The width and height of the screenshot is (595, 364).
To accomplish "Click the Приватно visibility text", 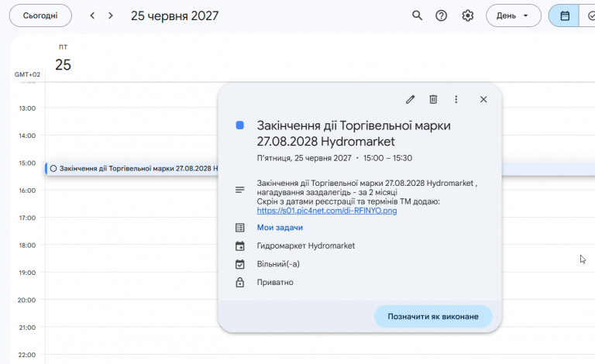I will point(275,282).
